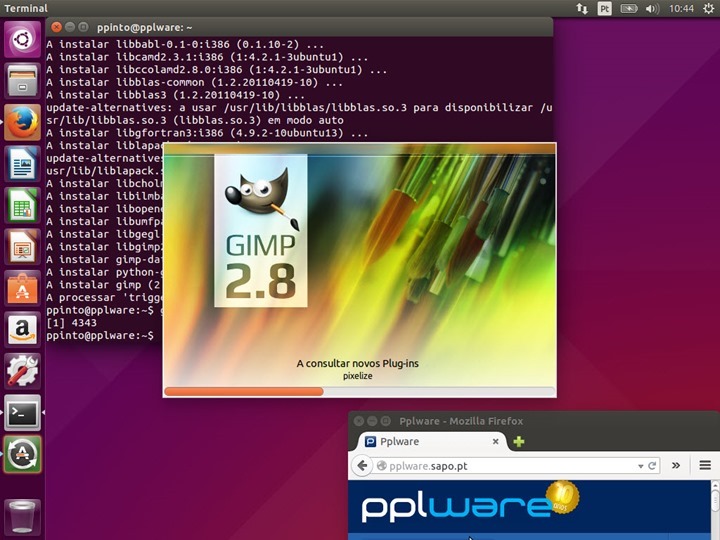The height and width of the screenshot is (540, 720).
Task: Open the URL history dropdown arrow
Action: pyautogui.click(x=640, y=466)
